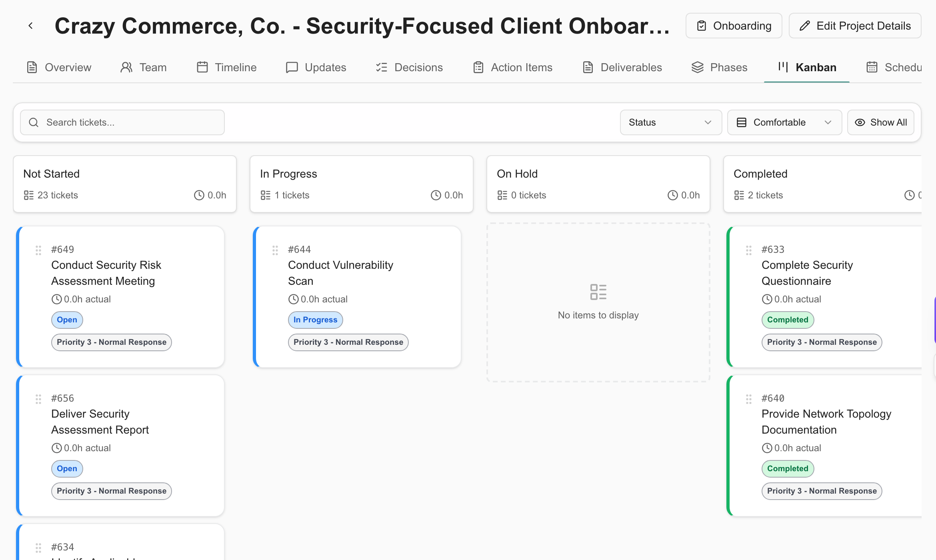This screenshot has width=936, height=560.
Task: Grab the drag handle on ticket #644
Action: [275, 250]
